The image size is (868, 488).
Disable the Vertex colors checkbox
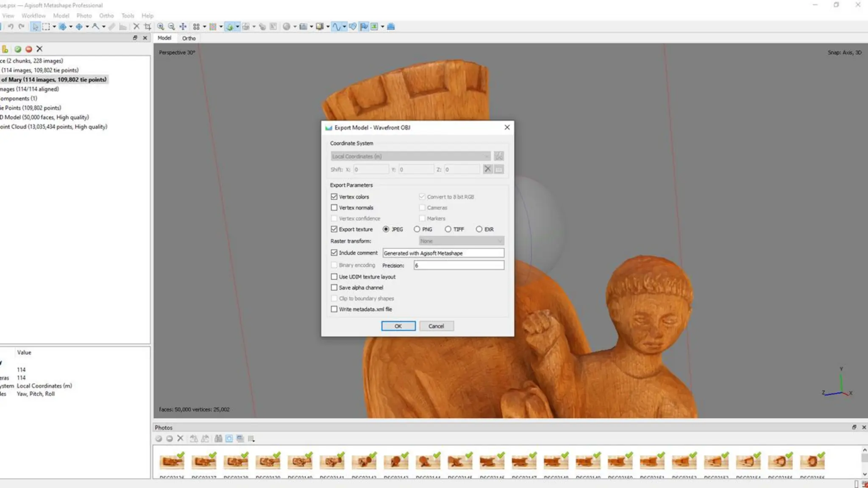(334, 197)
